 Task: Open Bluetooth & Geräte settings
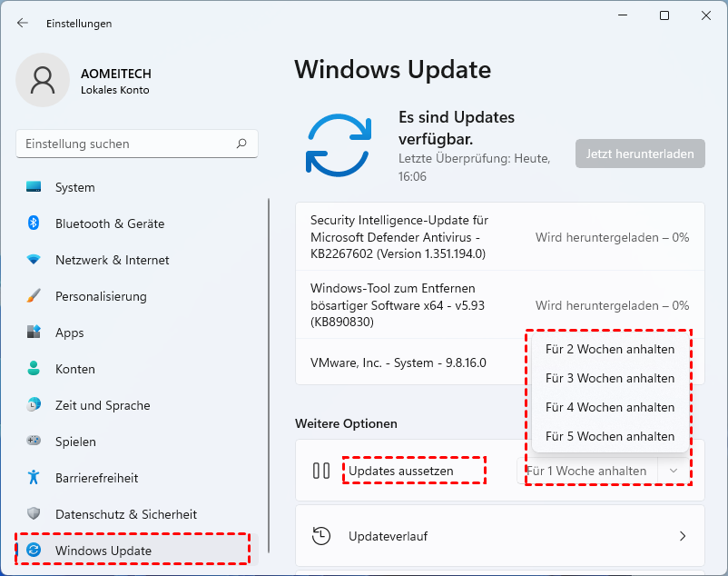pos(137,223)
